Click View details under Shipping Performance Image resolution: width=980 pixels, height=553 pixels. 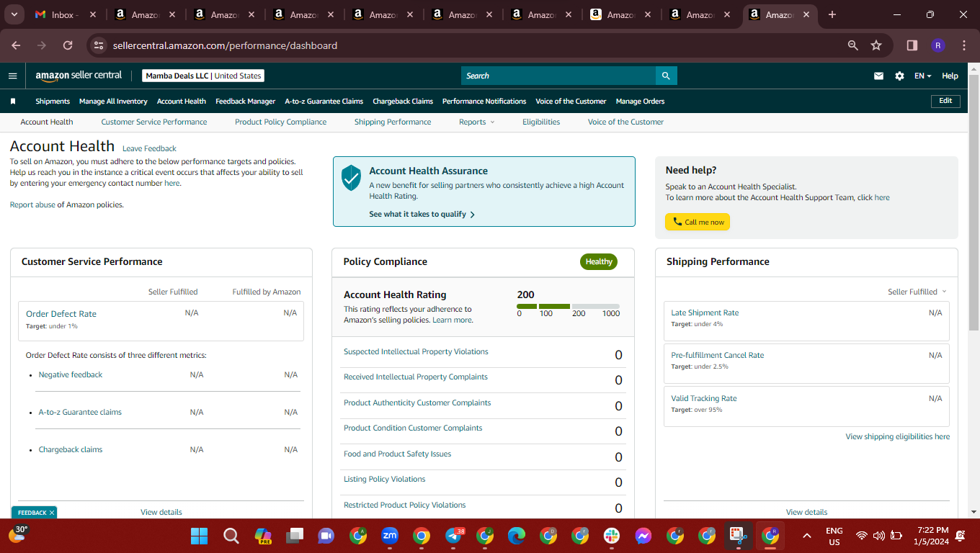806,512
